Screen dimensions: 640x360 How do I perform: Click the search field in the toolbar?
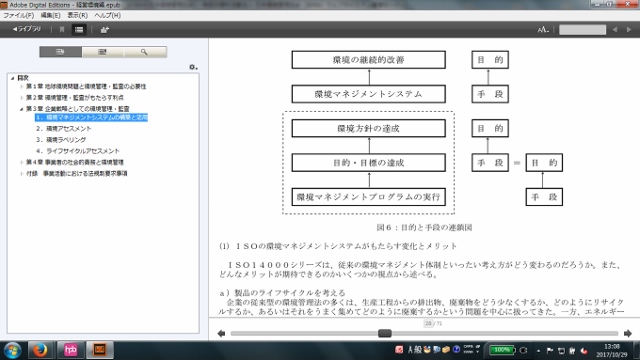click(582, 30)
